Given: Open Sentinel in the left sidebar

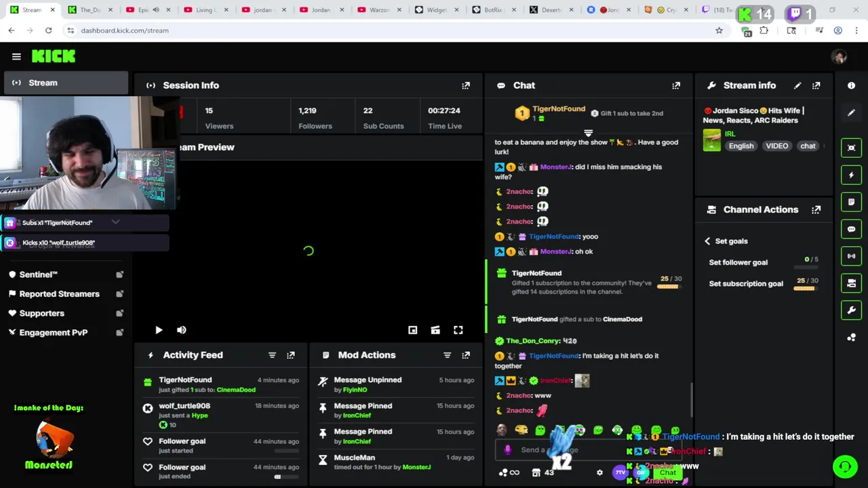Looking at the screenshot, I should point(38,274).
